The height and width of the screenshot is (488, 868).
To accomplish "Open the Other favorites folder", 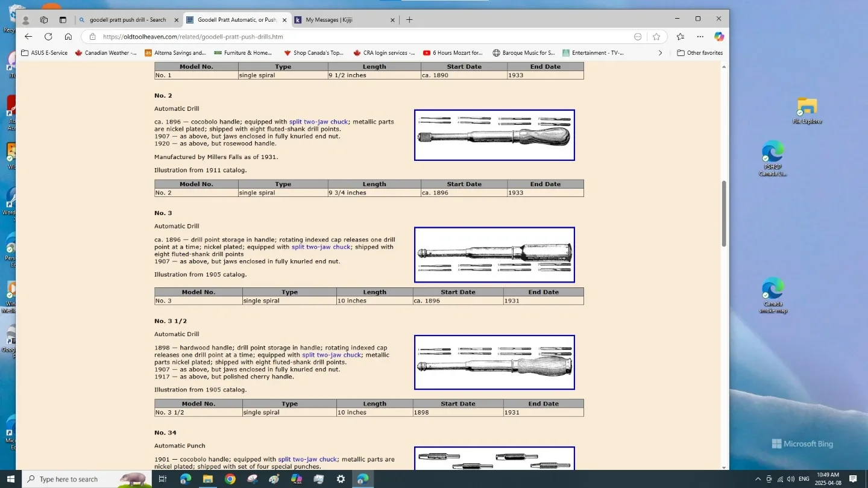I will click(x=700, y=53).
